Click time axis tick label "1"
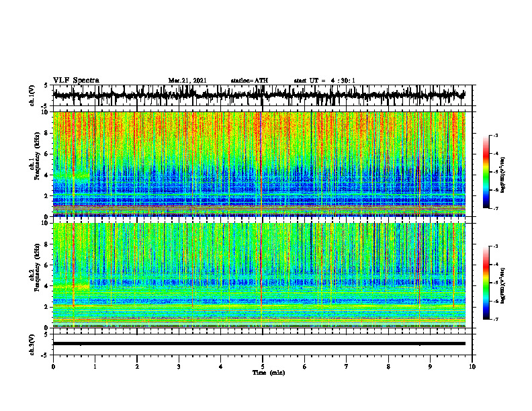This screenshot has width=532, height=411. 95,367
